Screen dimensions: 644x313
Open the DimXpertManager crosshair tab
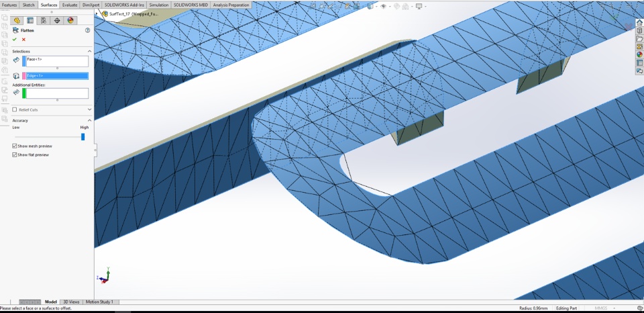(57, 21)
